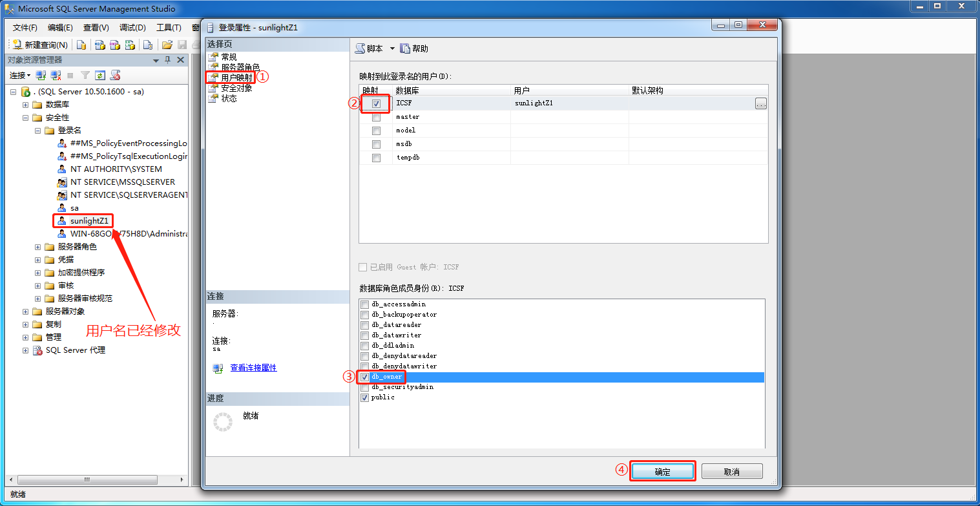Click the ellipsis button for ICSF default schema

(760, 103)
